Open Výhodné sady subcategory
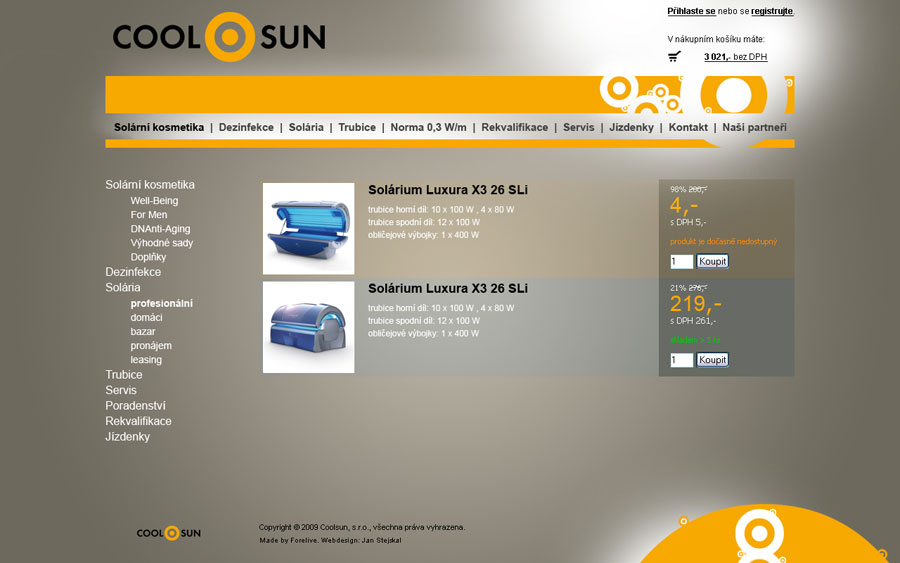The width and height of the screenshot is (900, 563). pos(161,243)
